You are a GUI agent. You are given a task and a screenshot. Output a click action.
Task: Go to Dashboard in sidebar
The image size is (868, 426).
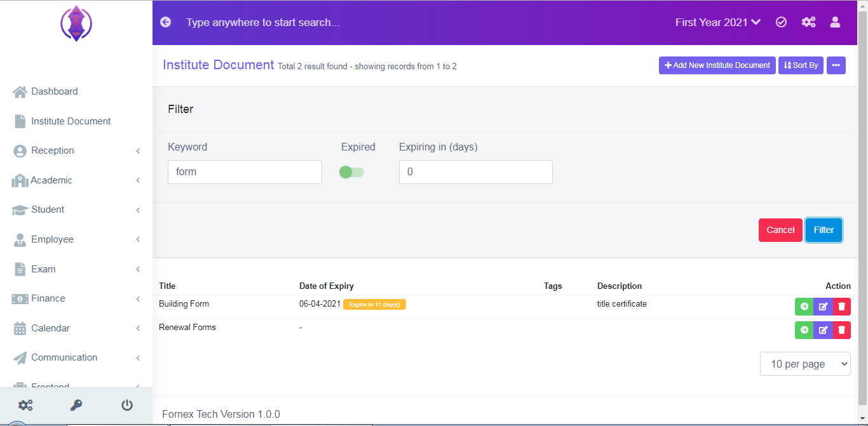point(76,91)
